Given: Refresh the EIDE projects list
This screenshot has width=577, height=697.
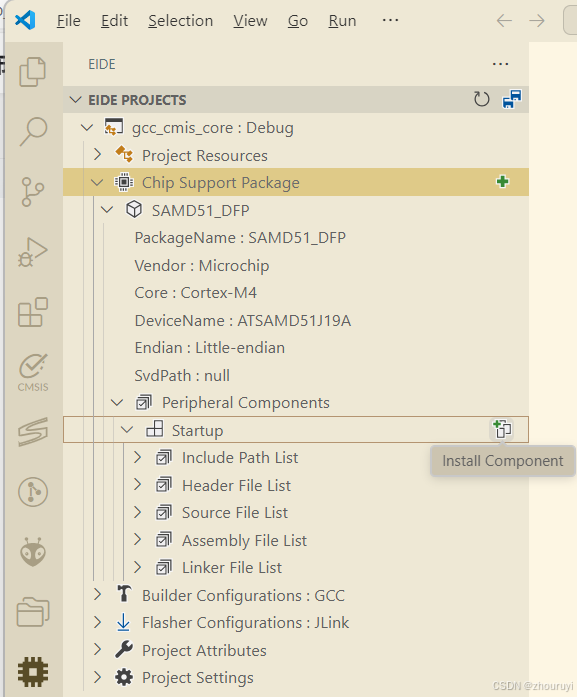Looking at the screenshot, I should [x=481, y=100].
